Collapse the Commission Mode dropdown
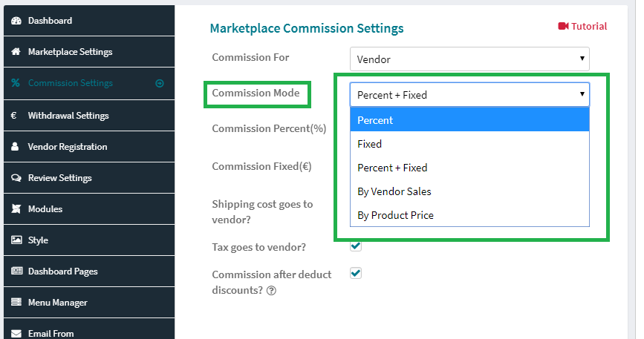The height and width of the screenshot is (339, 644). tap(469, 95)
